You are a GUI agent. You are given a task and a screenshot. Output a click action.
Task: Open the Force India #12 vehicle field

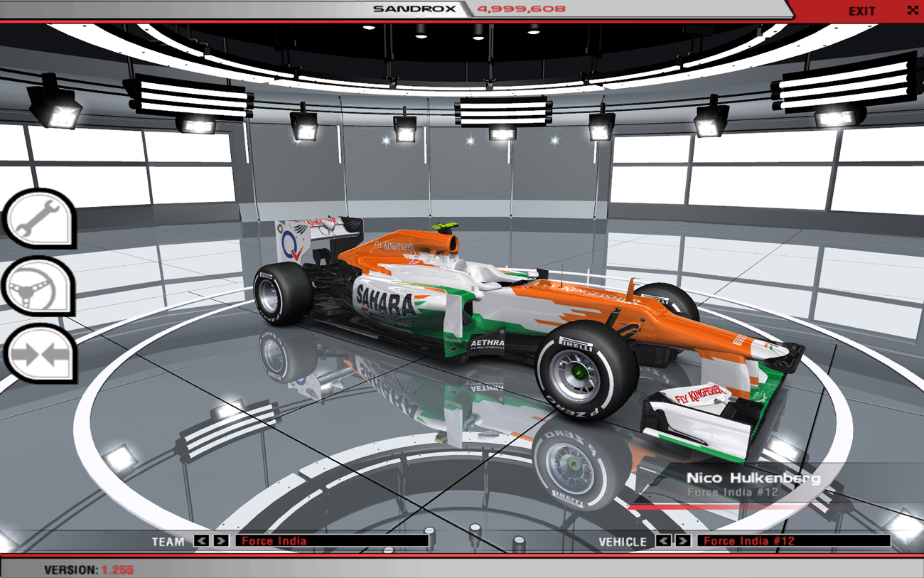[x=793, y=541]
